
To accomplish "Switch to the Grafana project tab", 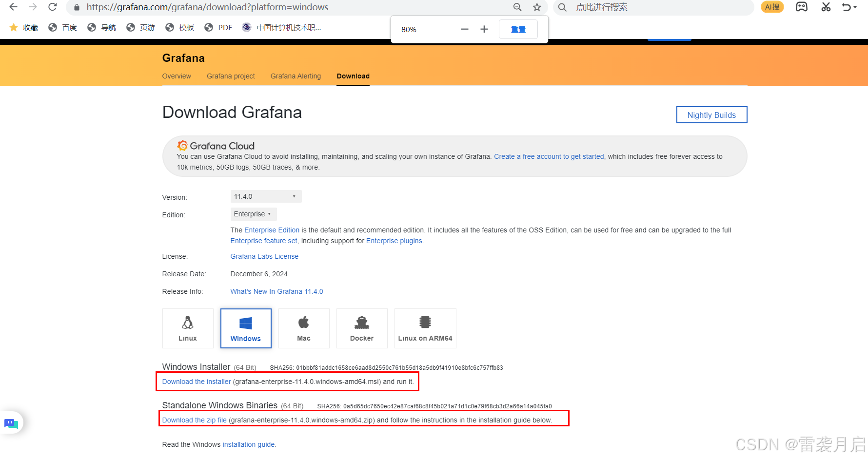I will tap(231, 76).
